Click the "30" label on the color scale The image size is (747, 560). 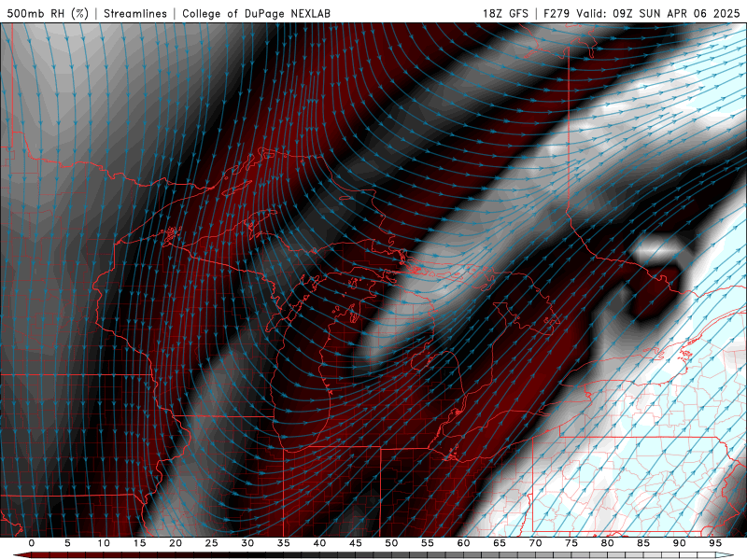point(247,543)
